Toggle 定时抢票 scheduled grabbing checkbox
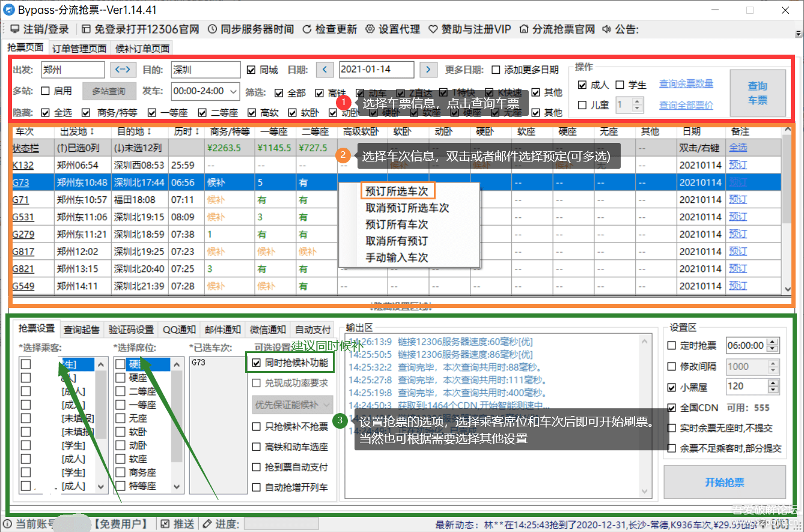Image resolution: width=804 pixels, height=532 pixels. (672, 345)
